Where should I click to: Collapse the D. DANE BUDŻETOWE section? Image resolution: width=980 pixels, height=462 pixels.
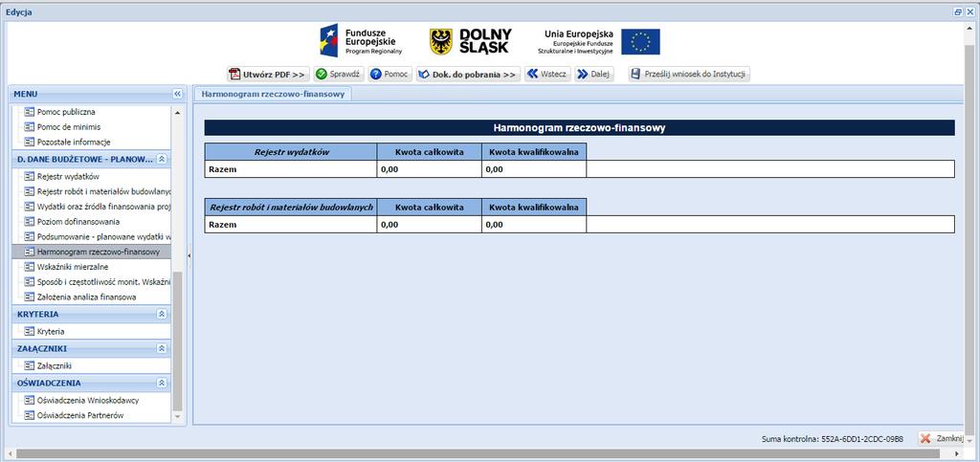coord(161,159)
